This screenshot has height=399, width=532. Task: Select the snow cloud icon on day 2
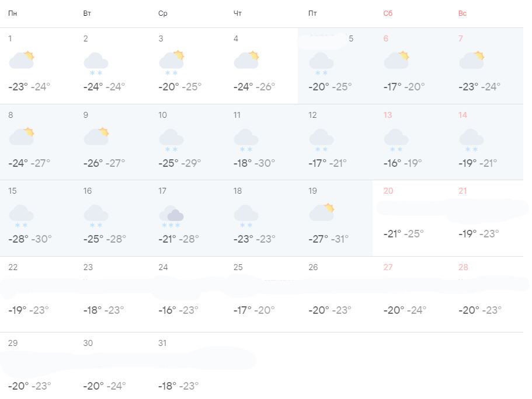click(96, 62)
